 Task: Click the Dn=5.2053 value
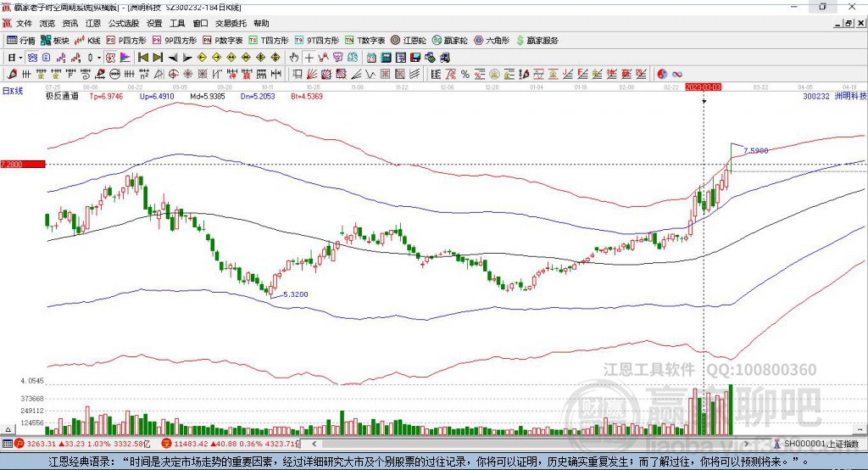258,97
